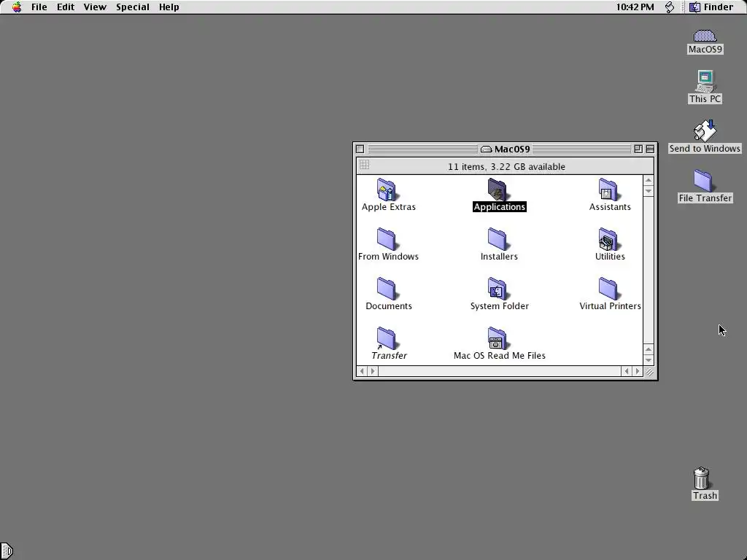Select the Trash icon on desktop
Image resolution: width=747 pixels, height=560 pixels.
702,478
